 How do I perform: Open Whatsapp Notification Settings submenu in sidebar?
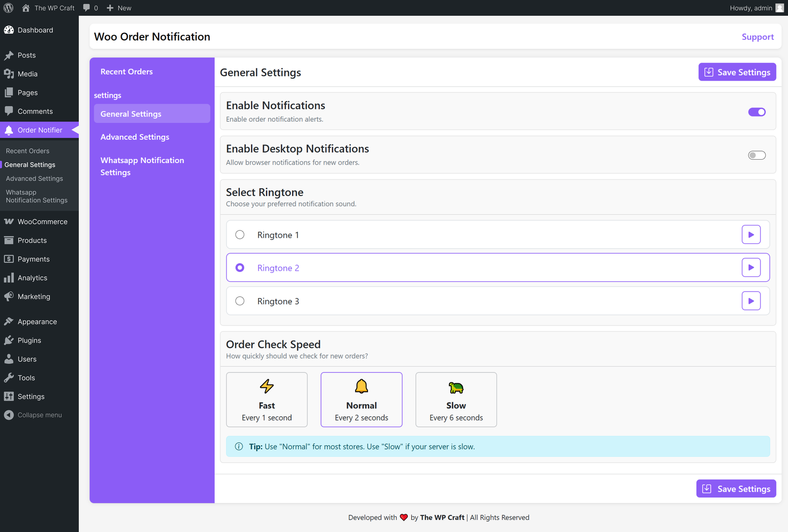tap(37, 196)
